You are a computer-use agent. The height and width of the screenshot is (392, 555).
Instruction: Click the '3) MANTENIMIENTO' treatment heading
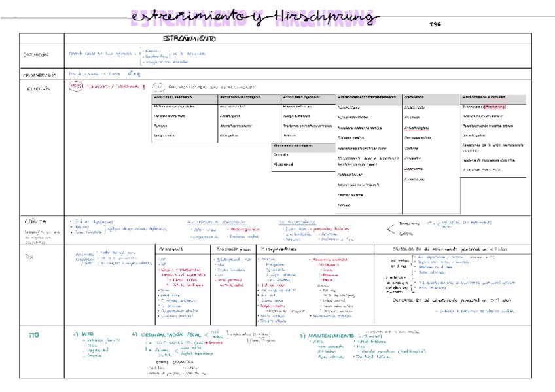point(327,336)
